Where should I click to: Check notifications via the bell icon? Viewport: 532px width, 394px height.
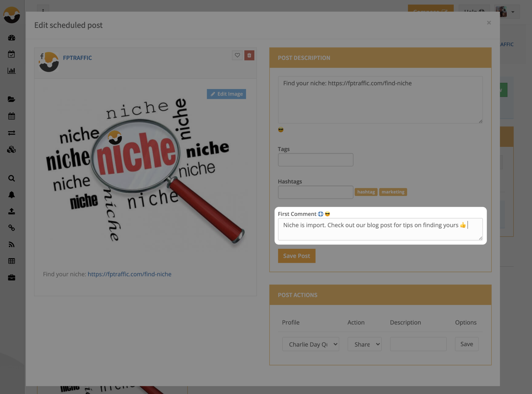pyautogui.click(x=11, y=195)
